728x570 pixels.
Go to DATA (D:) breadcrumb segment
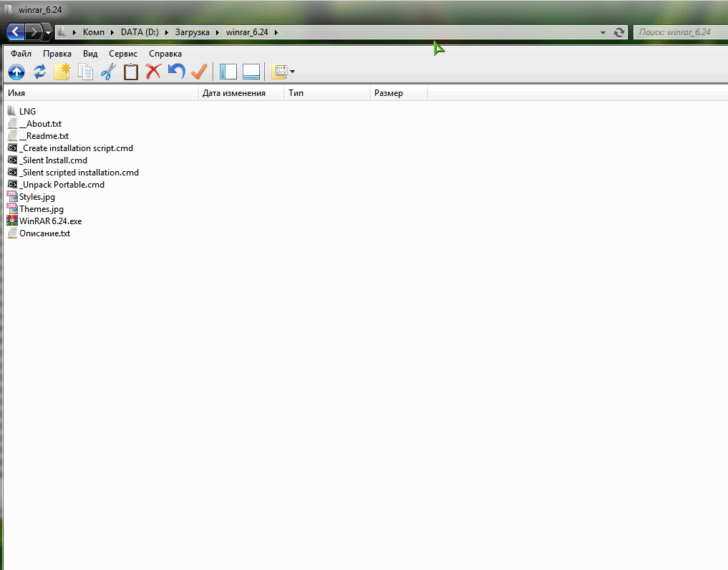(140, 32)
